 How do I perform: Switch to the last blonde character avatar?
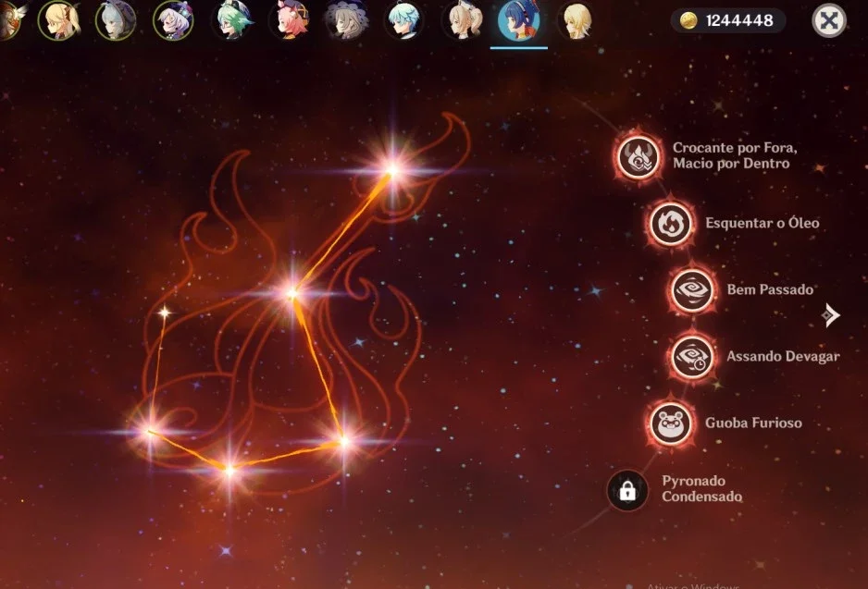577,21
